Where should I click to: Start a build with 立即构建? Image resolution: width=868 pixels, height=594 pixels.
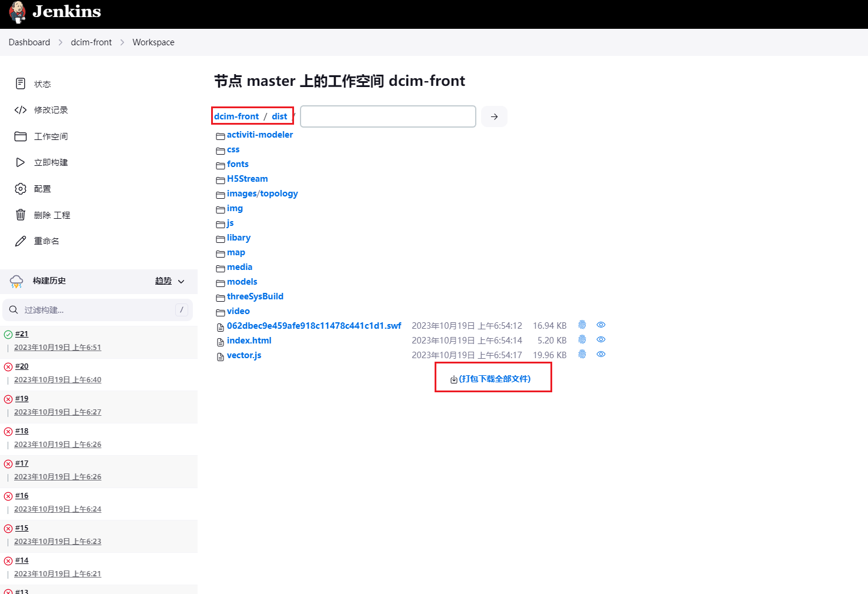point(51,162)
